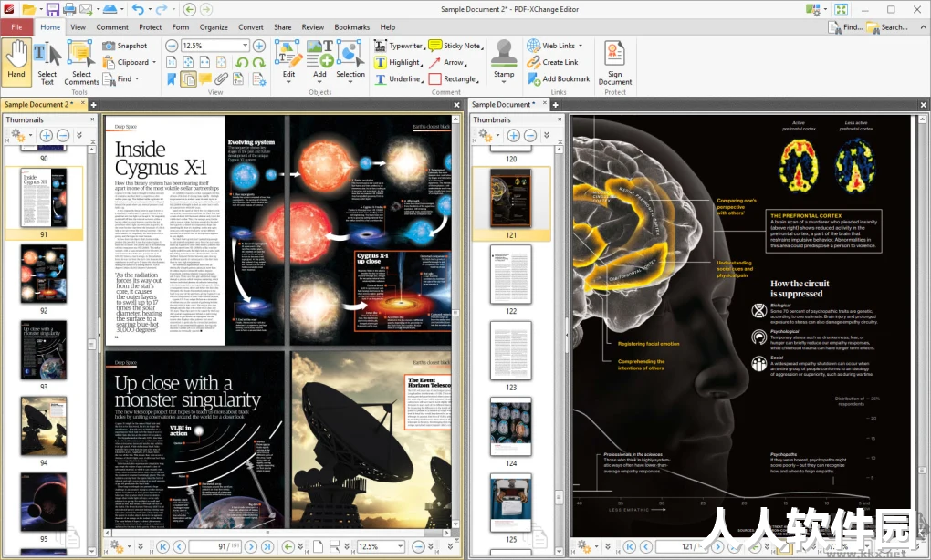Click Sign Document
Screen dimensions: 931x560
click(x=614, y=62)
